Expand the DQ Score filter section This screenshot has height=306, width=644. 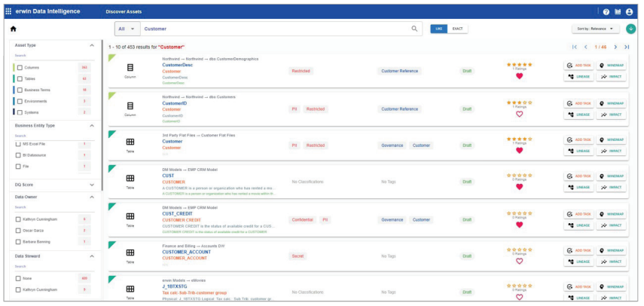92,185
